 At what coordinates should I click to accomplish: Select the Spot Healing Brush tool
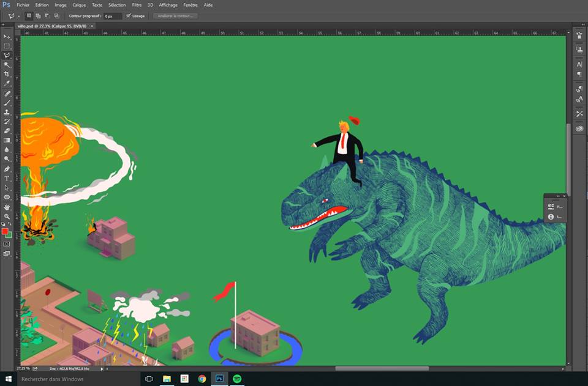click(x=7, y=94)
